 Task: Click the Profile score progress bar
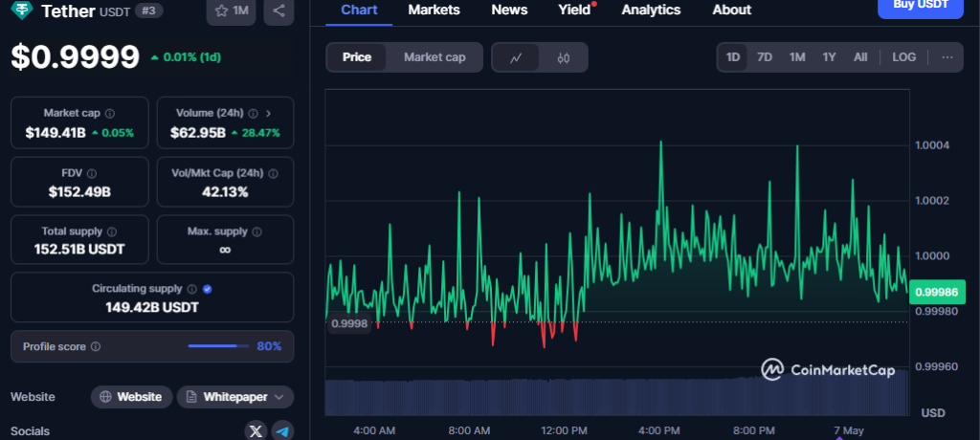coord(217,345)
